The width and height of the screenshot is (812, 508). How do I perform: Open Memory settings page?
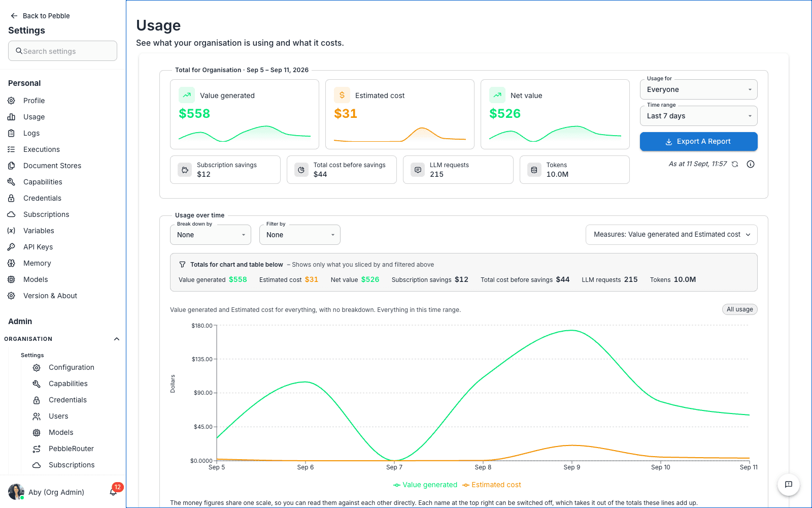[x=37, y=263]
